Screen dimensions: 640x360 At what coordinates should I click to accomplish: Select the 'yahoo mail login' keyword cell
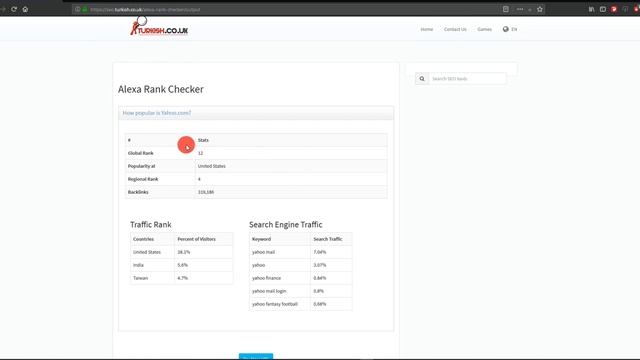click(x=269, y=291)
